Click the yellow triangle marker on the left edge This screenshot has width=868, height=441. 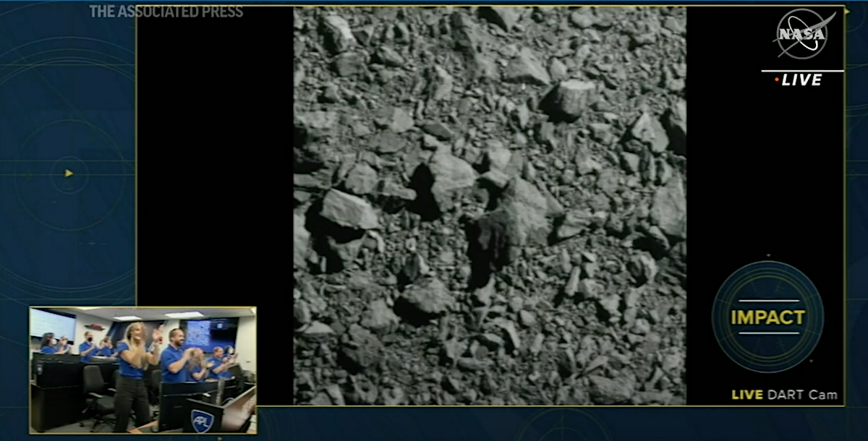click(69, 173)
